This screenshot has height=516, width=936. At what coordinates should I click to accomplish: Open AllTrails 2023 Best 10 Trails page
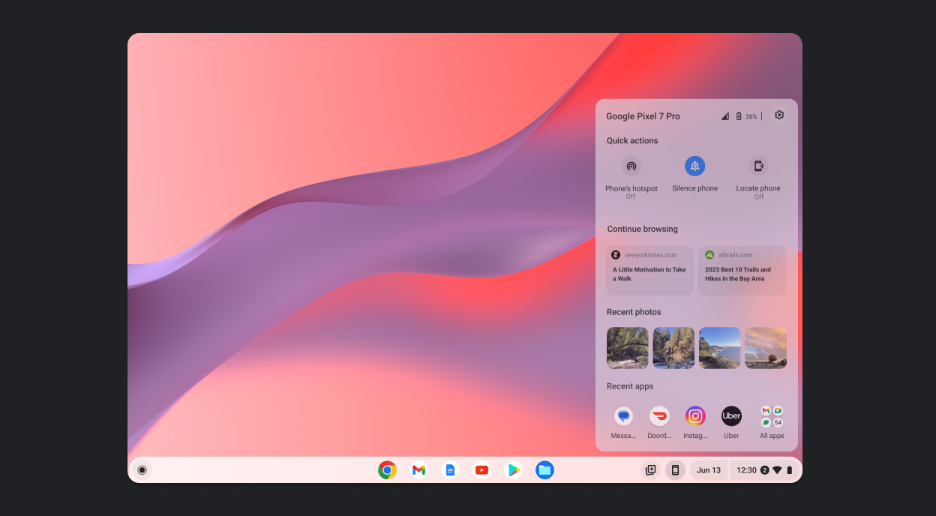(742, 270)
